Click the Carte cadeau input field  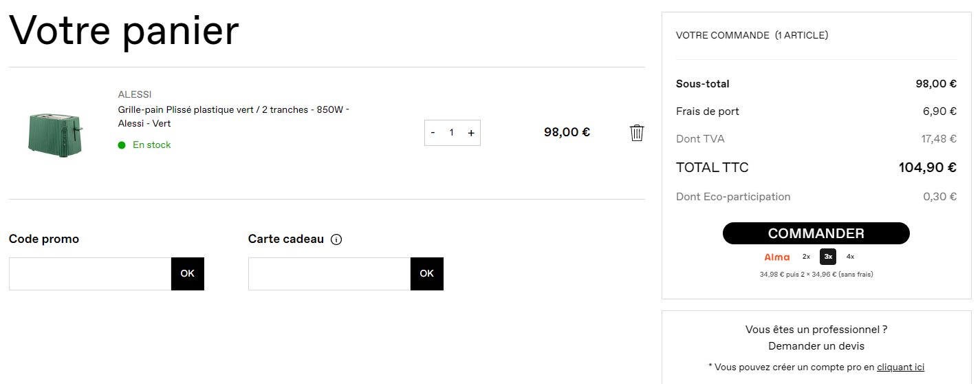329,274
